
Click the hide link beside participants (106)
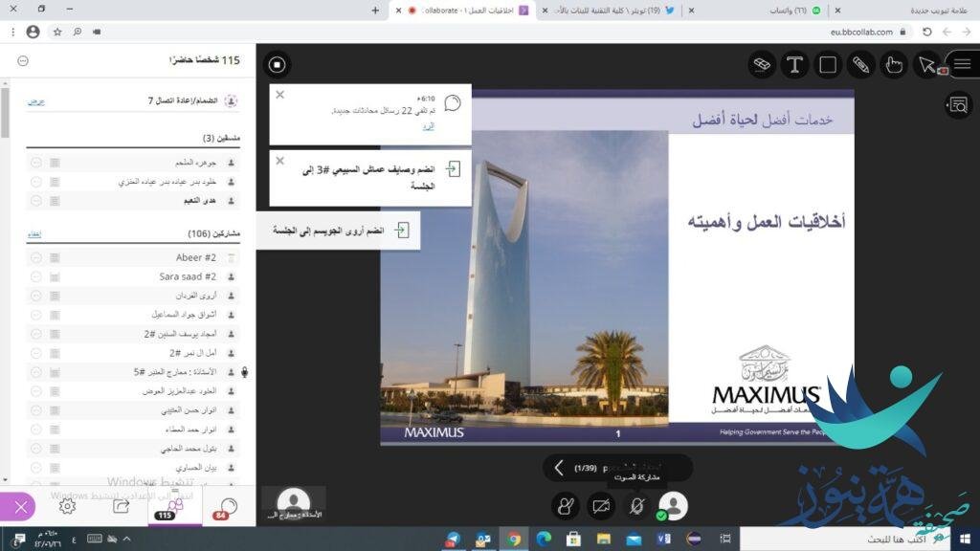(x=33, y=232)
